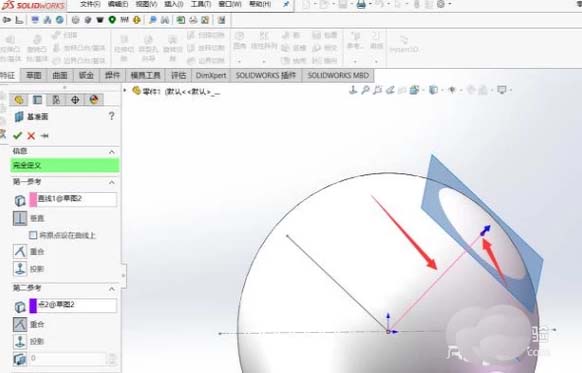Collapse the 信息 section chevron
582x373 pixels.
(x=111, y=152)
